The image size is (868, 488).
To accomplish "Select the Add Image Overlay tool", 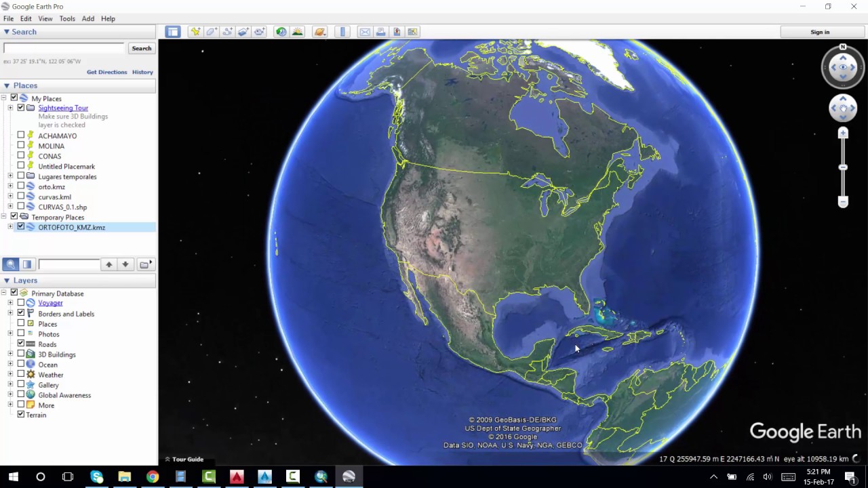I will (243, 32).
